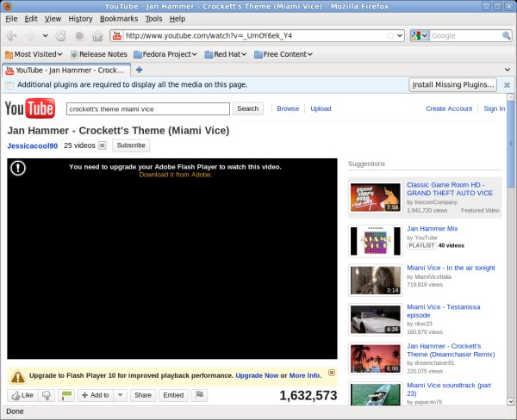
Task: Open the URL bar history dropdown
Action: click(x=399, y=36)
